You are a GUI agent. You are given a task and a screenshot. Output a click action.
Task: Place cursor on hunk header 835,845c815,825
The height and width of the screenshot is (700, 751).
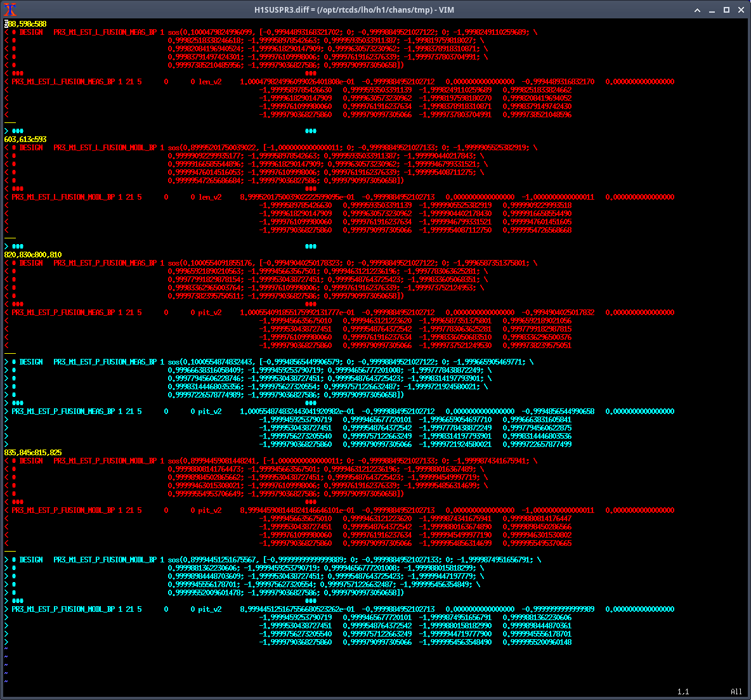point(33,453)
